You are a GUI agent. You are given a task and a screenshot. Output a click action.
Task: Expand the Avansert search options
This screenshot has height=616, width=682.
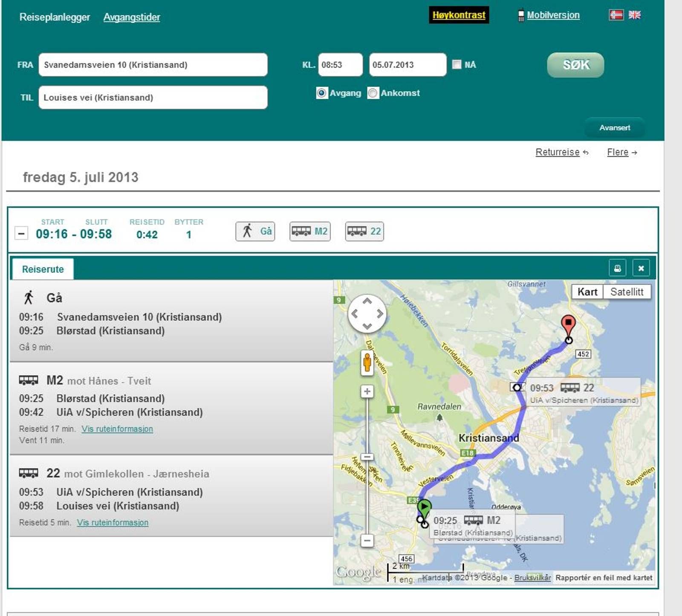pos(614,128)
